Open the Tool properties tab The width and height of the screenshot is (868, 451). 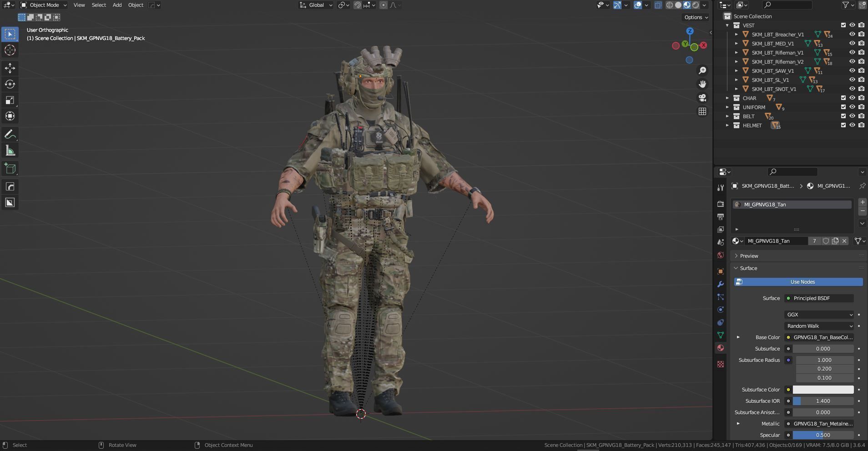[720, 188]
